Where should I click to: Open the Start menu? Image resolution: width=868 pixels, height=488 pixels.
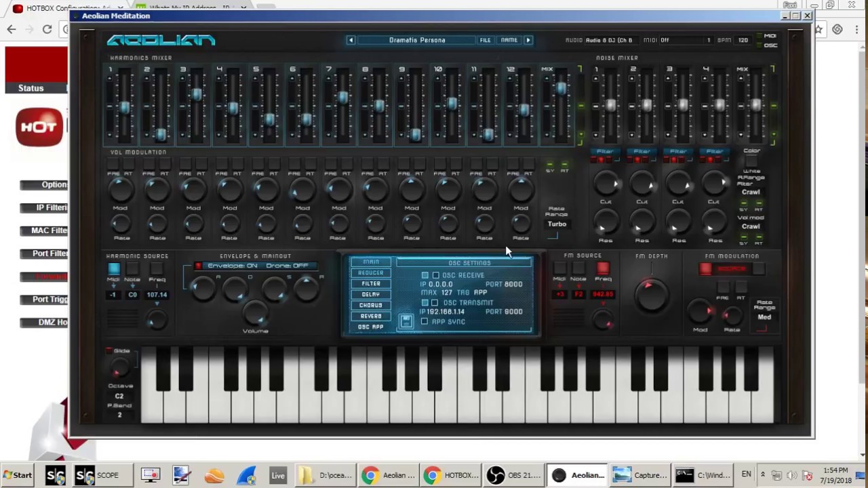click(18, 475)
